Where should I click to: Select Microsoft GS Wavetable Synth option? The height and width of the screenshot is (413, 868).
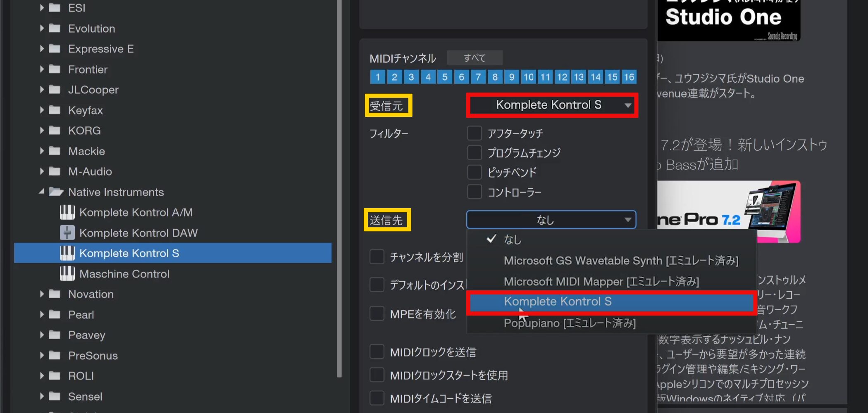[620, 261]
